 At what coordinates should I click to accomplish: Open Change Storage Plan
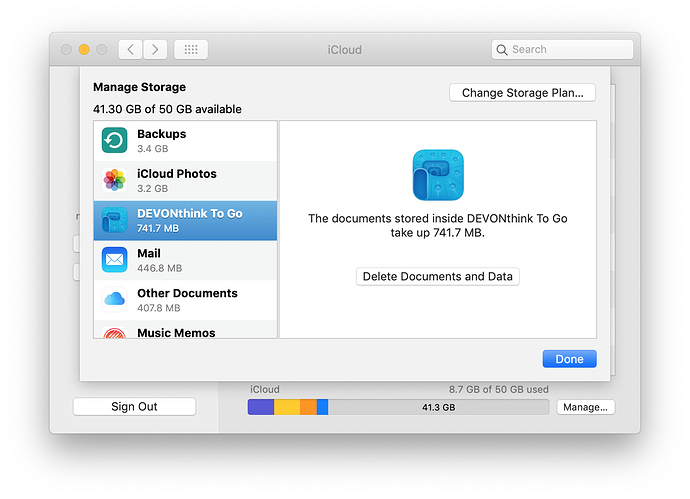point(522,93)
